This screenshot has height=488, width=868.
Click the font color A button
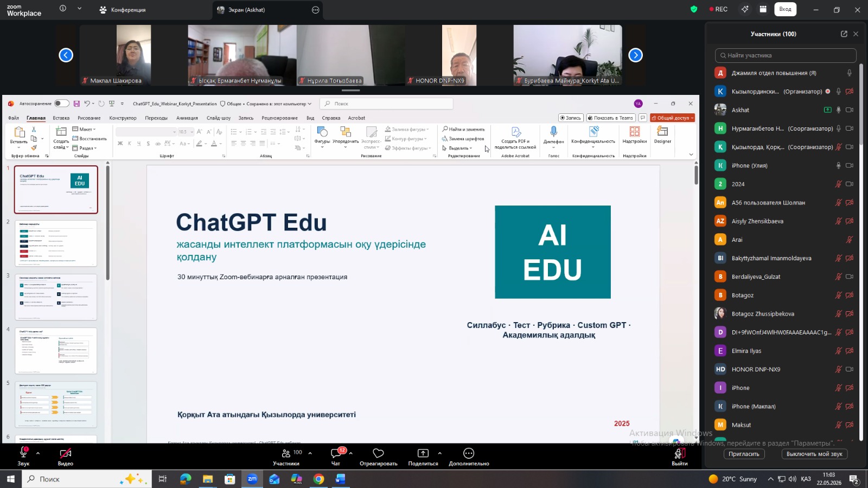click(x=214, y=144)
